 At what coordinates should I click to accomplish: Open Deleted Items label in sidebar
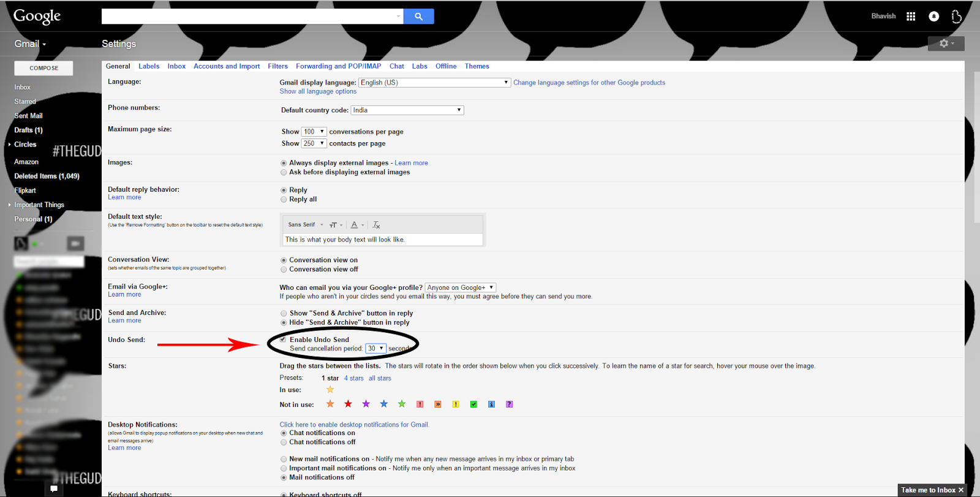(47, 176)
